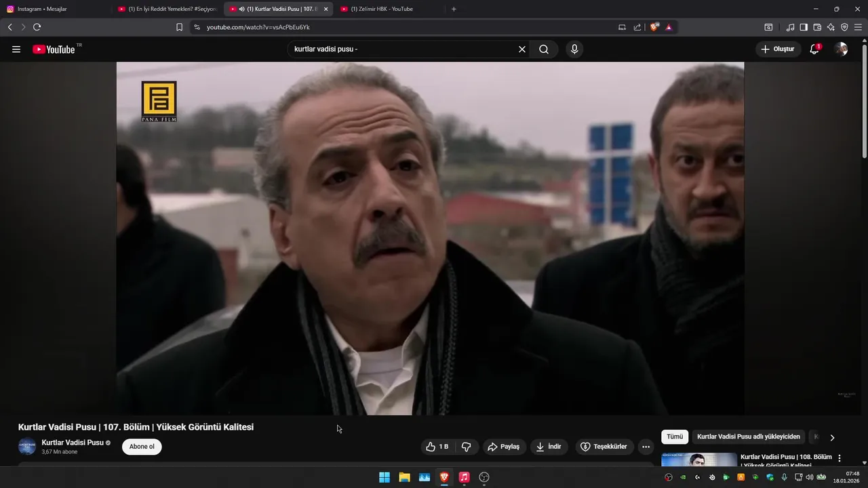Open the YouTube hamburger guide menu
Image resolution: width=868 pixels, height=488 pixels.
click(16, 49)
